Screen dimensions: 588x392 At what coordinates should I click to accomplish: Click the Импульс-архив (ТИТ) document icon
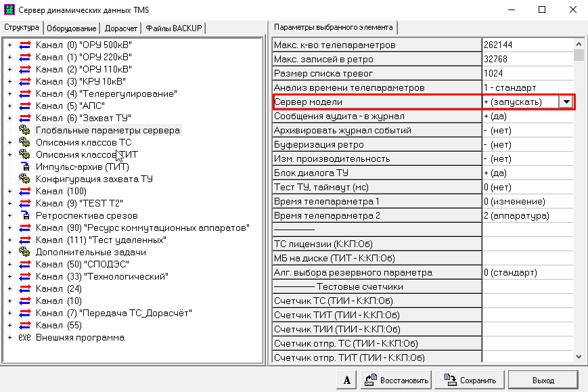pos(24,167)
